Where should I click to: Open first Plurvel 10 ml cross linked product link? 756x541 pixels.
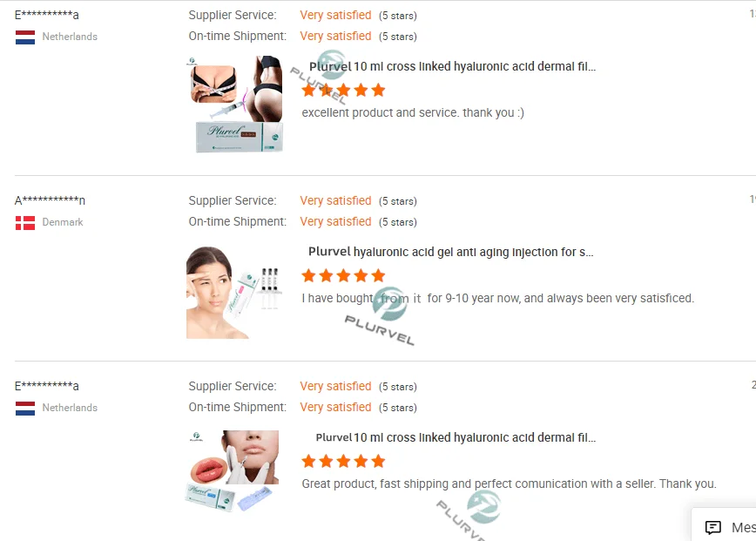pyautogui.click(x=452, y=66)
